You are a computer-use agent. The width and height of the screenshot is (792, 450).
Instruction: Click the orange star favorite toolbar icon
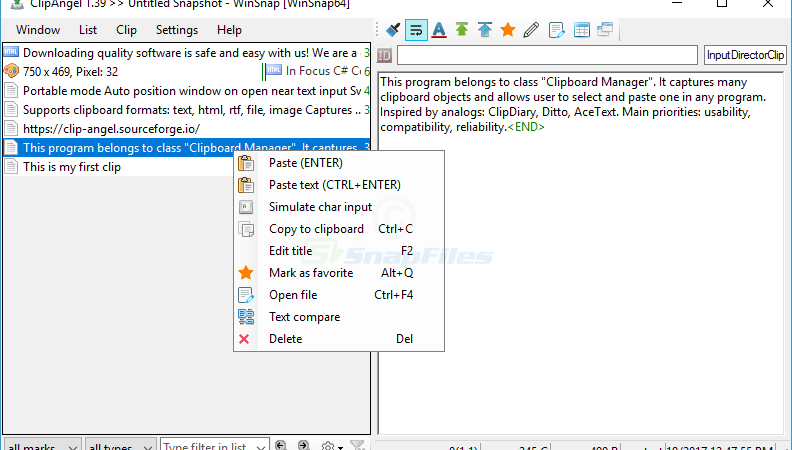click(x=508, y=30)
